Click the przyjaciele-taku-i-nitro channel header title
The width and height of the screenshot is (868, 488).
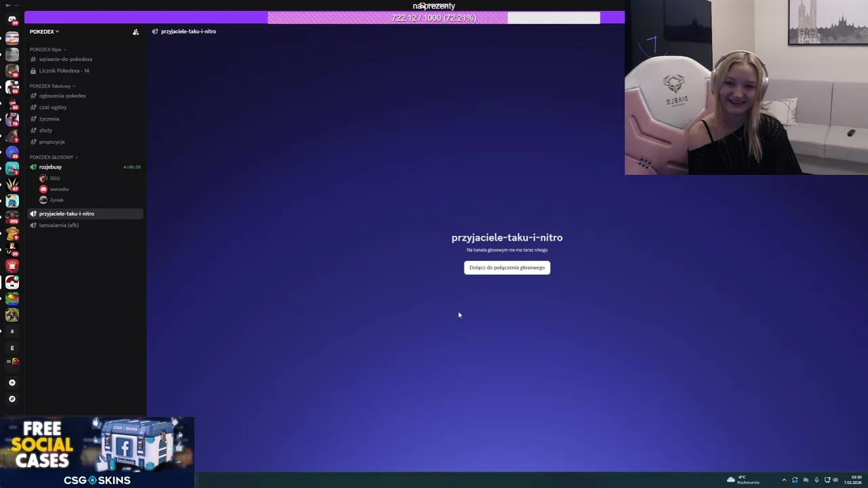[189, 31]
